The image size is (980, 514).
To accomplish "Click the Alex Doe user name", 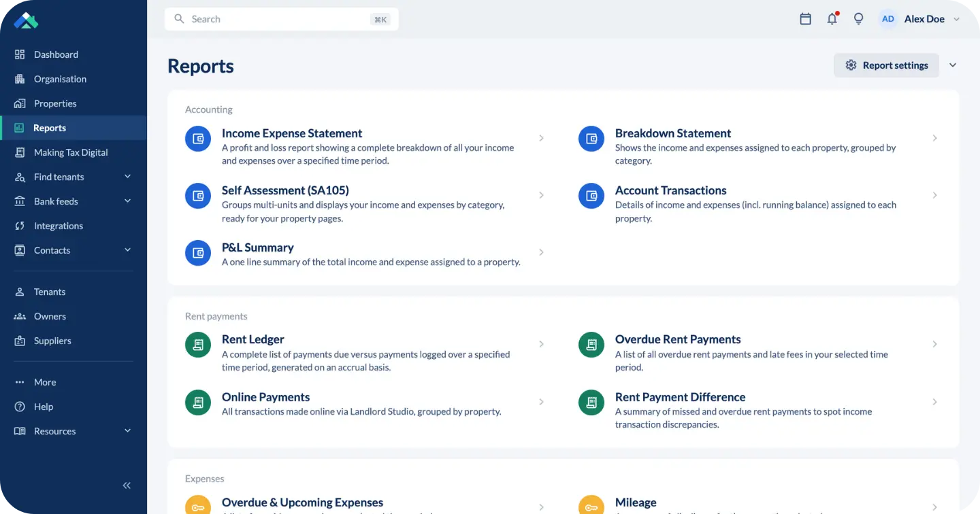I will pos(924,19).
